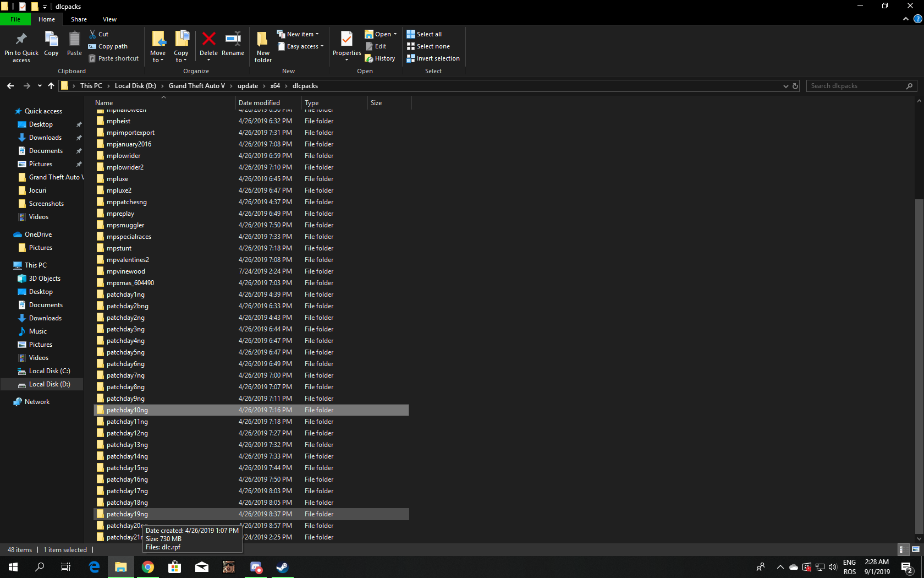Open the File menu
Image resolution: width=924 pixels, height=578 pixels.
tap(15, 19)
